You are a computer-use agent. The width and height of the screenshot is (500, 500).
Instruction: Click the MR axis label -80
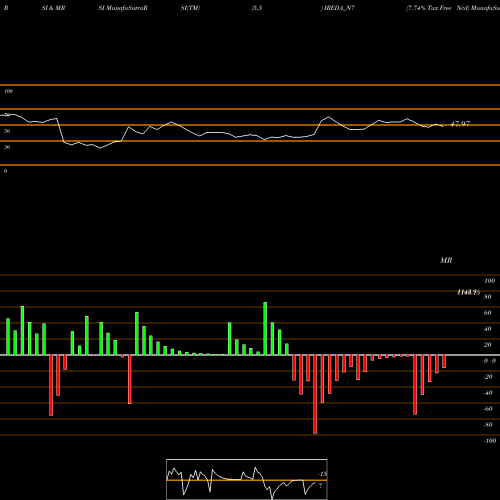coord(488,425)
